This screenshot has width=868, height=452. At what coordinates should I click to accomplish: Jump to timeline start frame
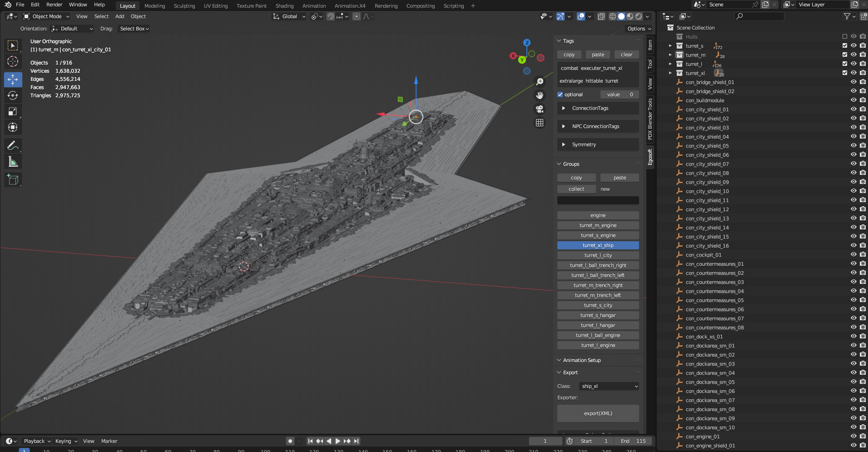[311, 441]
